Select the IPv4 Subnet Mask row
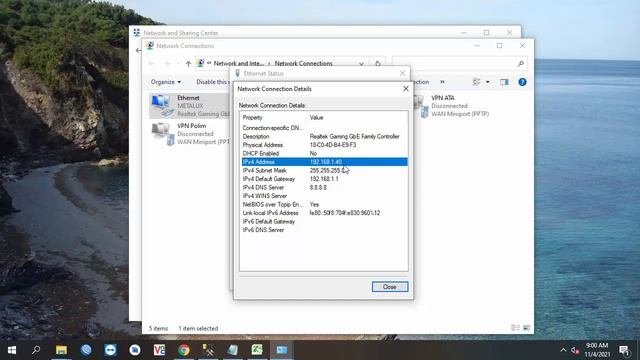 (324, 171)
